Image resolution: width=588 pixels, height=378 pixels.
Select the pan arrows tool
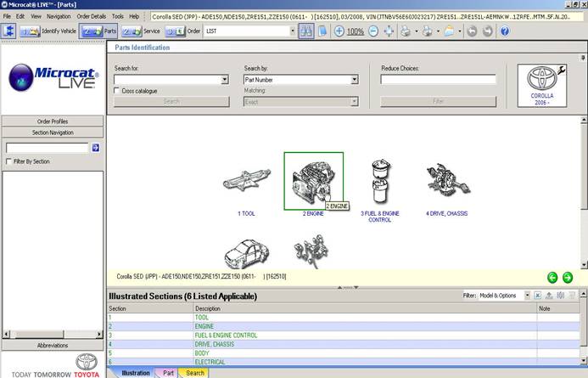coord(389,31)
